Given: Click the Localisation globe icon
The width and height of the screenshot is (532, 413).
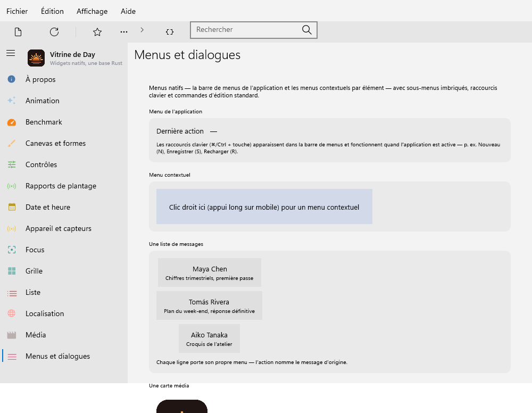Looking at the screenshot, I should click(12, 313).
